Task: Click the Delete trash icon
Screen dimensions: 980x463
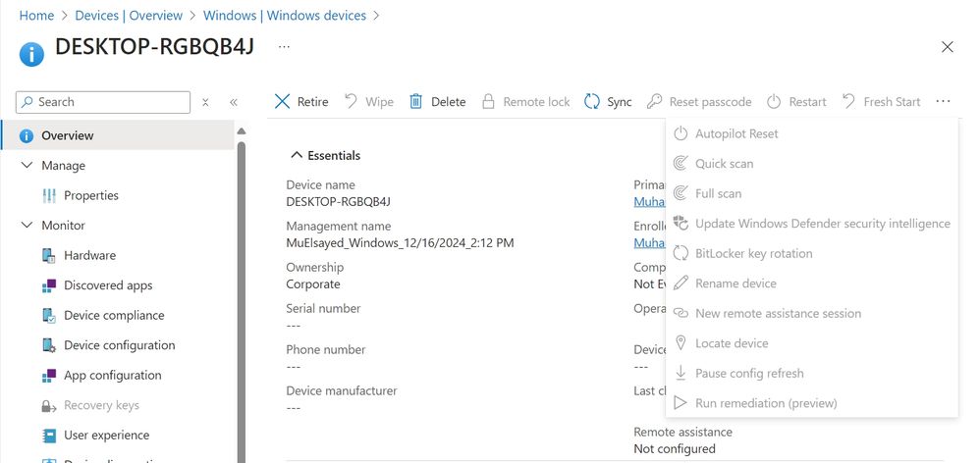Action: (x=416, y=102)
